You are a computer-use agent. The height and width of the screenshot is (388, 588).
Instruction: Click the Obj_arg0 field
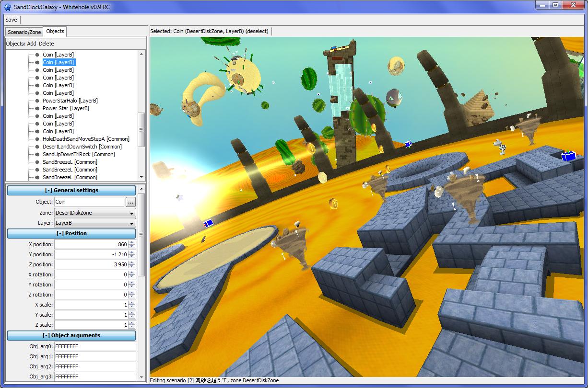[95, 346]
